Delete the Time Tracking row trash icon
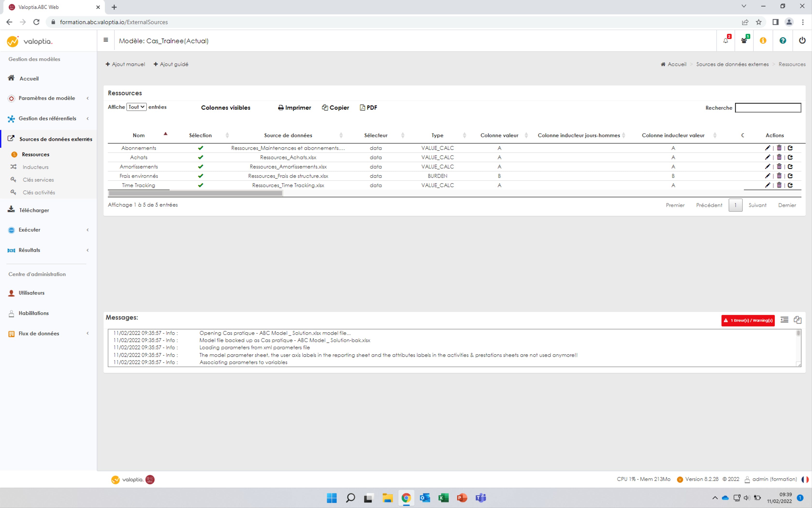This screenshot has width=812, height=508. (x=779, y=185)
